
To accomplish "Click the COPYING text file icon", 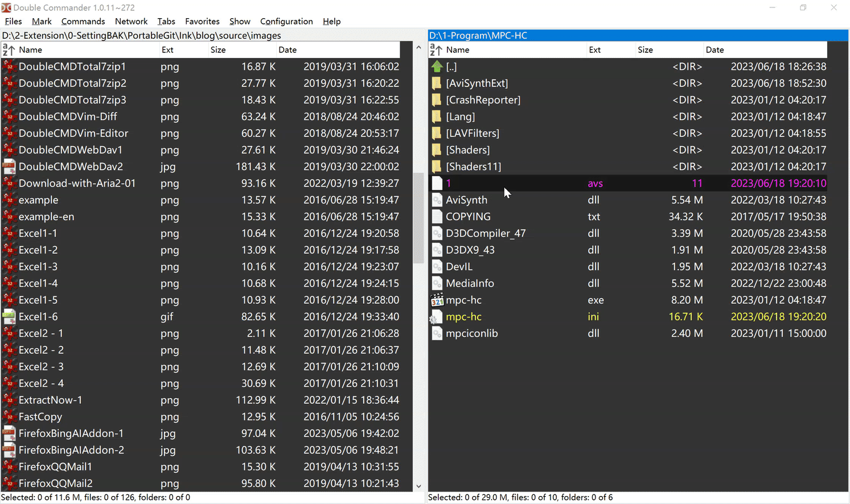I will (x=437, y=217).
